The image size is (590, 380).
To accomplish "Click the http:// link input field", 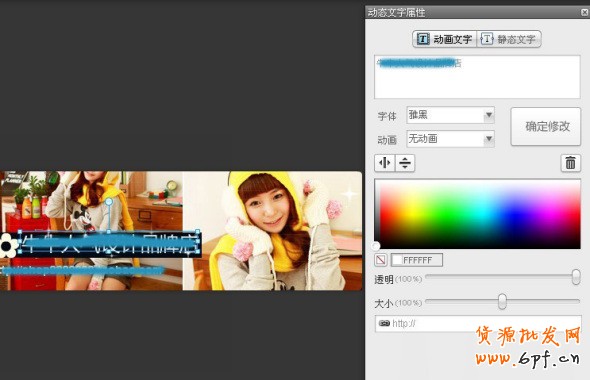I will [x=478, y=324].
